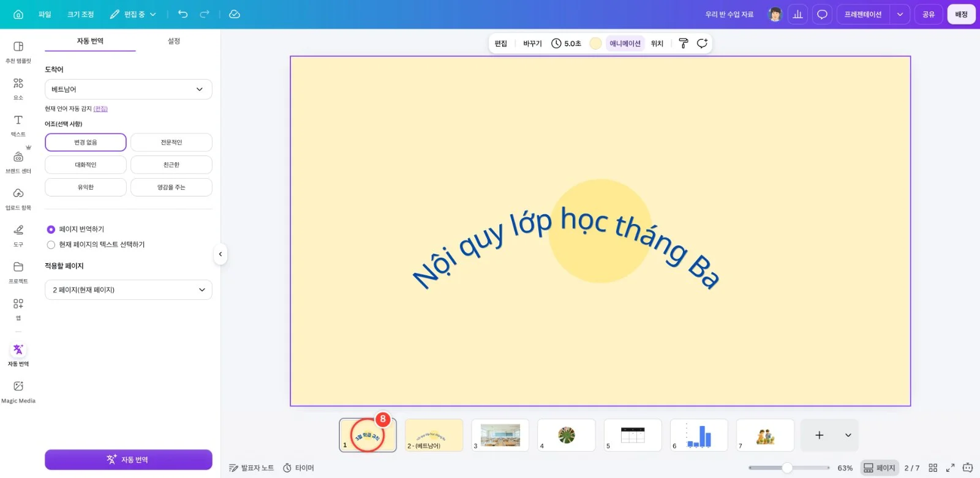This screenshot has width=980, height=478.
Task: Undo the last edit
Action: click(183, 14)
